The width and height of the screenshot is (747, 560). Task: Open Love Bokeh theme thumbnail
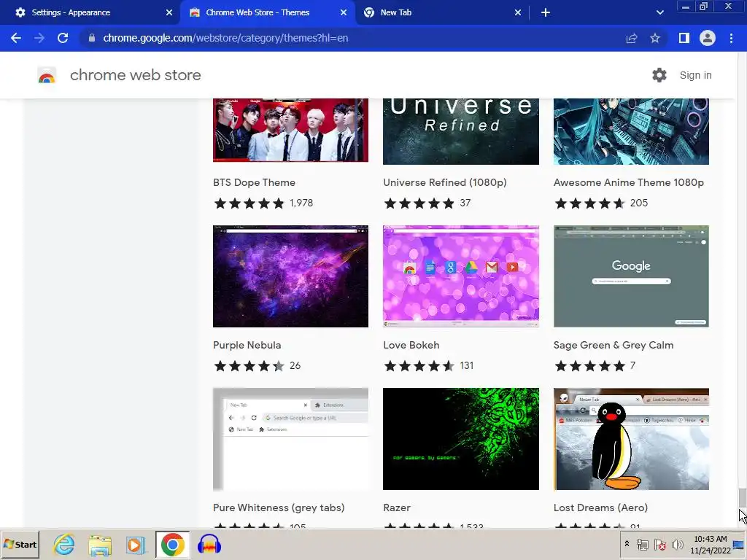[x=461, y=276]
